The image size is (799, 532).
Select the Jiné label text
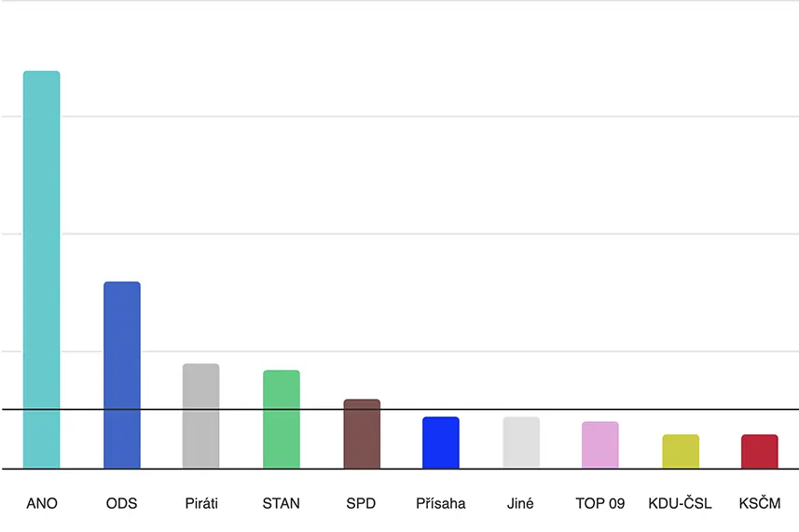click(520, 503)
